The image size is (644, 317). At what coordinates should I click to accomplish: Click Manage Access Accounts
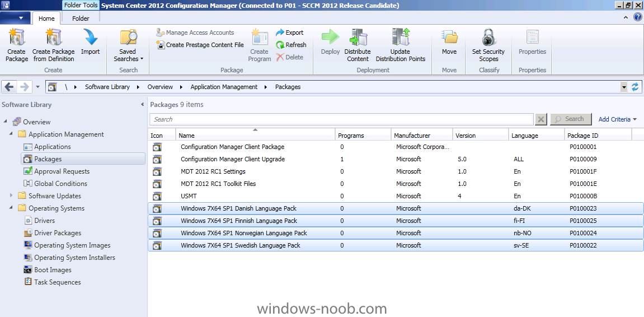coord(195,32)
